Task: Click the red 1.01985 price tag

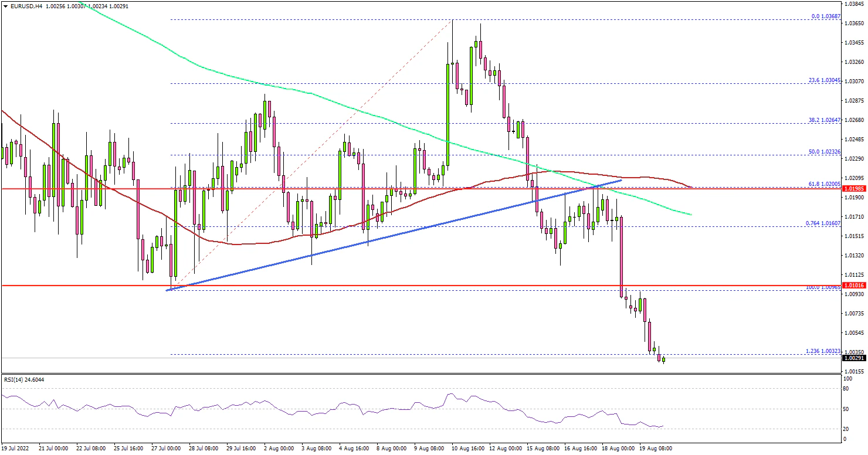Action: (x=853, y=189)
